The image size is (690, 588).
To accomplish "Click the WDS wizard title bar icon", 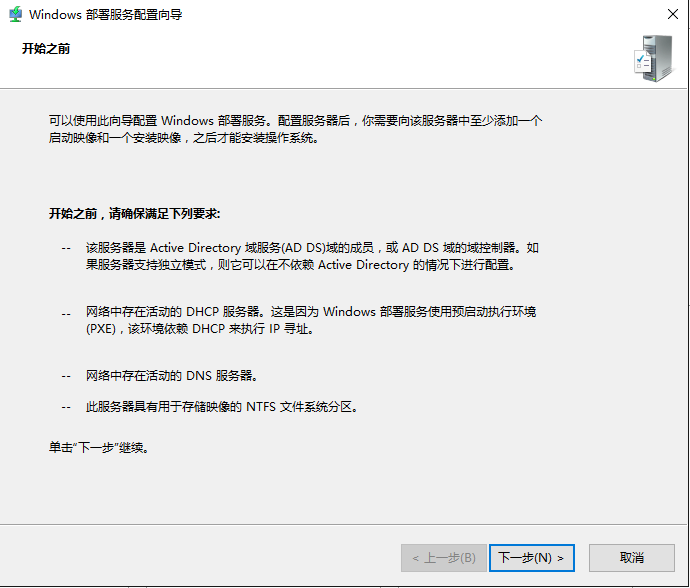I will (15, 14).
